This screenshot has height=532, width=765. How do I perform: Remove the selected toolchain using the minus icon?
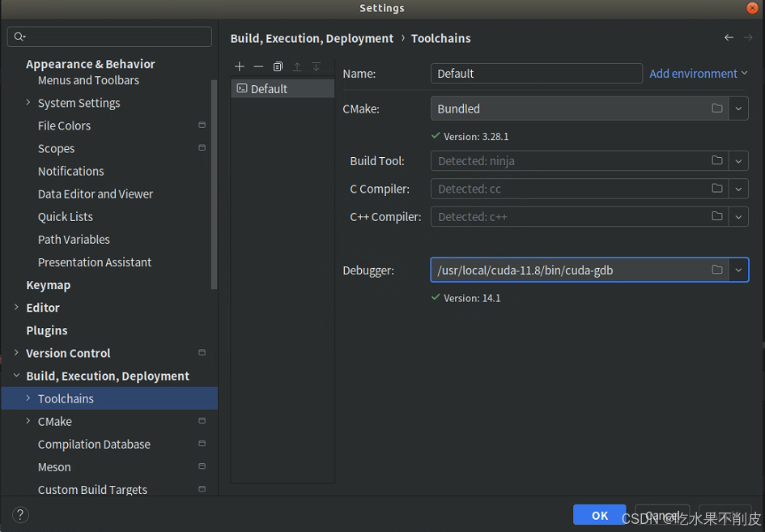point(258,66)
